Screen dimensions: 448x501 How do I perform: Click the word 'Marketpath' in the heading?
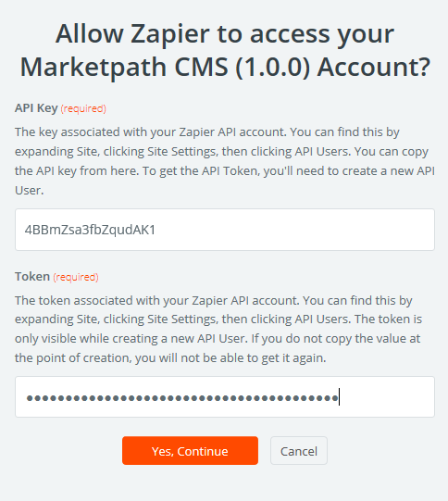point(93,67)
